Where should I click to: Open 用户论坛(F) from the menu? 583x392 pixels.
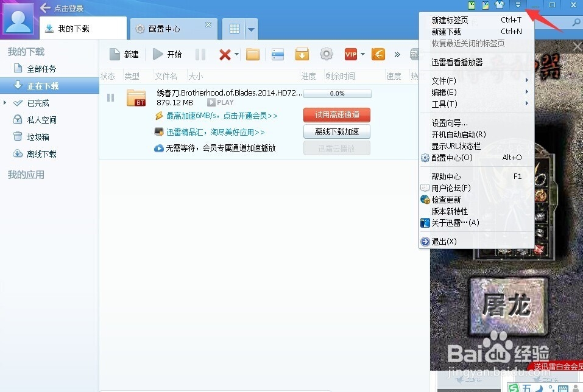click(476, 188)
